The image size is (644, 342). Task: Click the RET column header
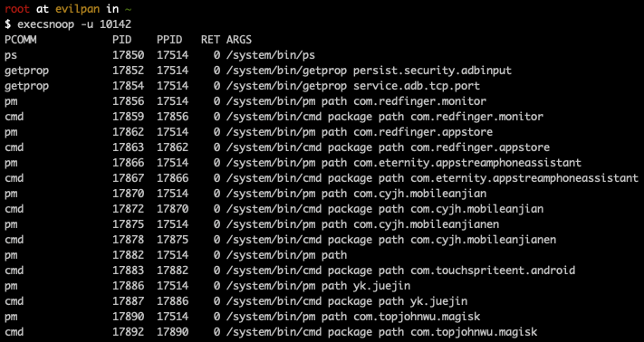click(210, 40)
